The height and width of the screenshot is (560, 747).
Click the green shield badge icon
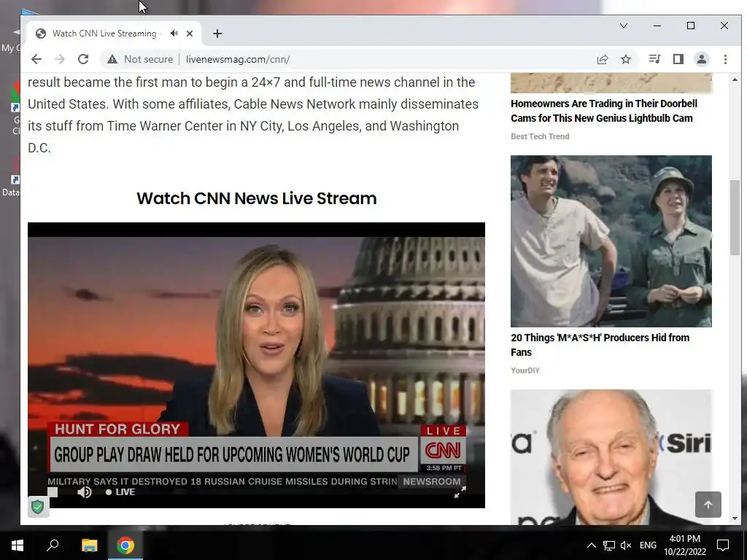(38, 507)
